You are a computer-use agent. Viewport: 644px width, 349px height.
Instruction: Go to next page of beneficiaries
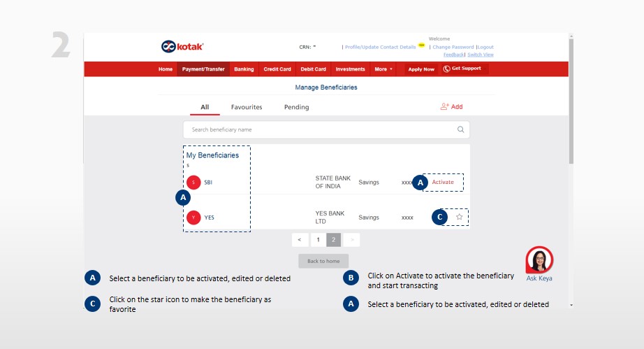point(351,240)
